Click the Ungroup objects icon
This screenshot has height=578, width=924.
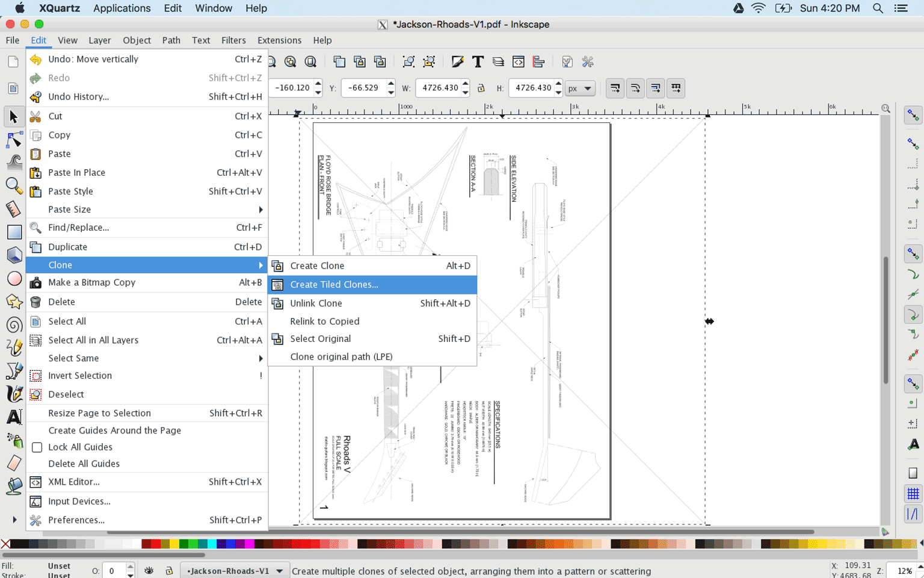tap(429, 61)
